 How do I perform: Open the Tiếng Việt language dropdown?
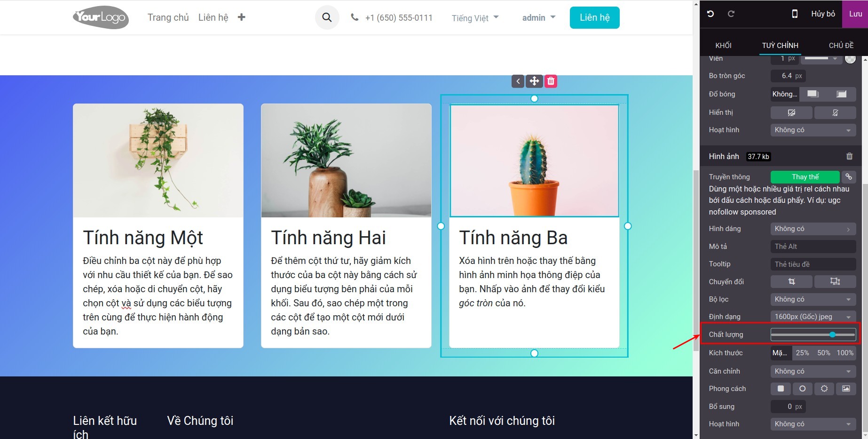(475, 18)
